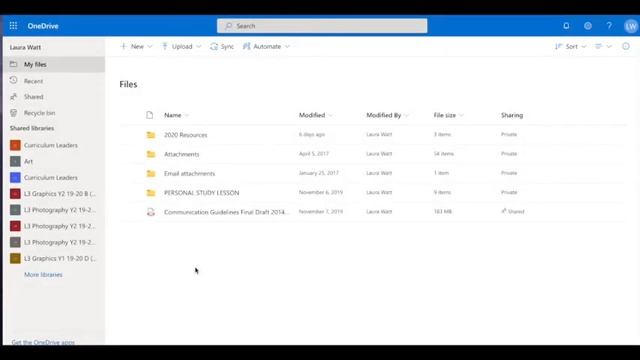Open the app launcher grid icon
The height and width of the screenshot is (360, 640).
coord(13,26)
